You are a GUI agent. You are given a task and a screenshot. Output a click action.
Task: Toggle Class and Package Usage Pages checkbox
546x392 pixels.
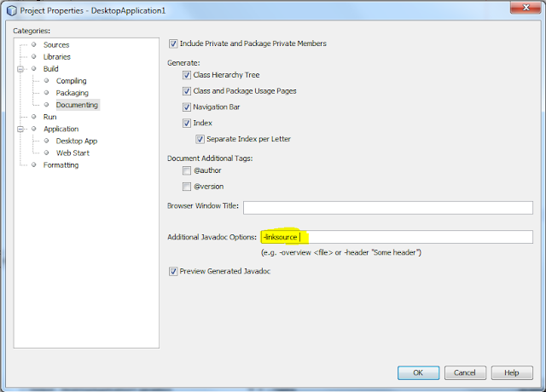coord(187,91)
